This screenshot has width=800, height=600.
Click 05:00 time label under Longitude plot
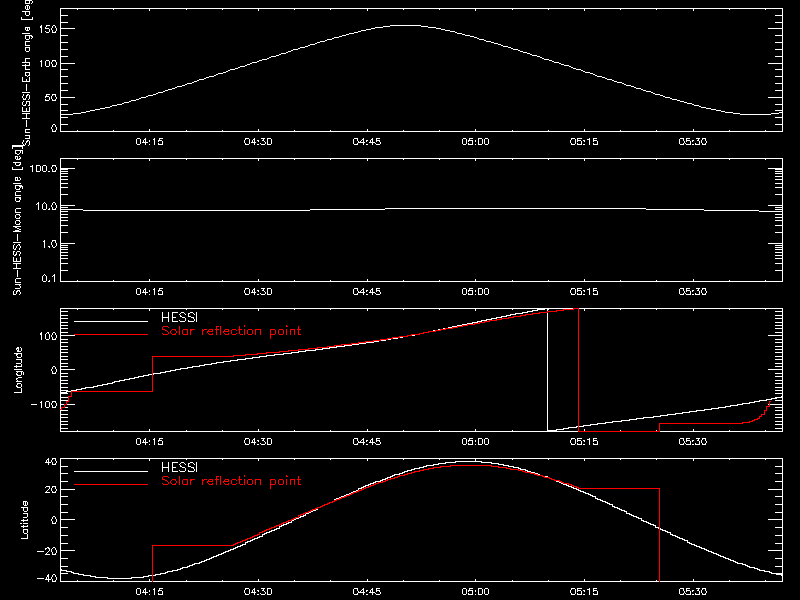[x=476, y=442]
